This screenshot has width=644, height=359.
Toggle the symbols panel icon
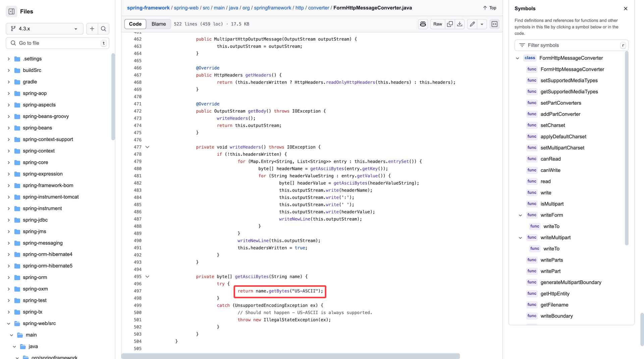[494, 24]
